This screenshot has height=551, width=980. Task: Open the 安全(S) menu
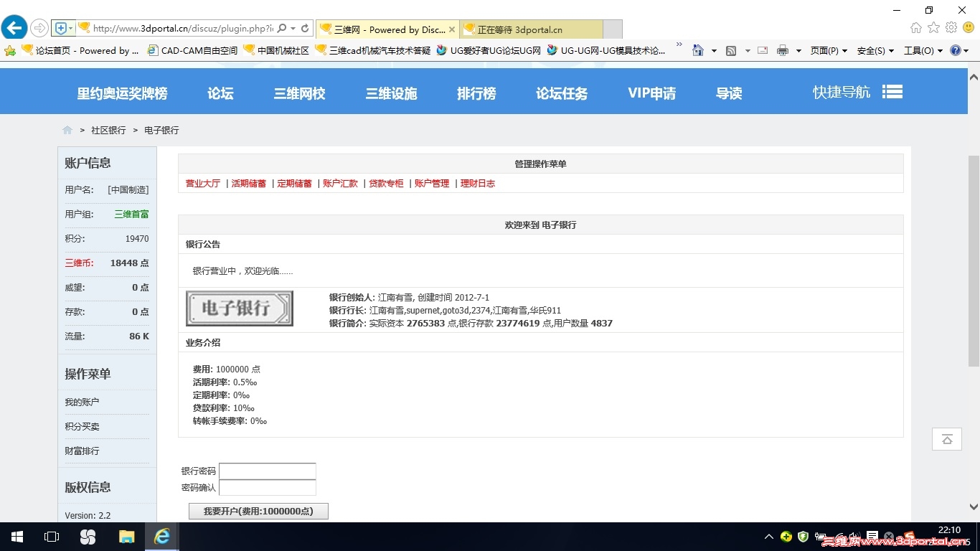tap(875, 51)
